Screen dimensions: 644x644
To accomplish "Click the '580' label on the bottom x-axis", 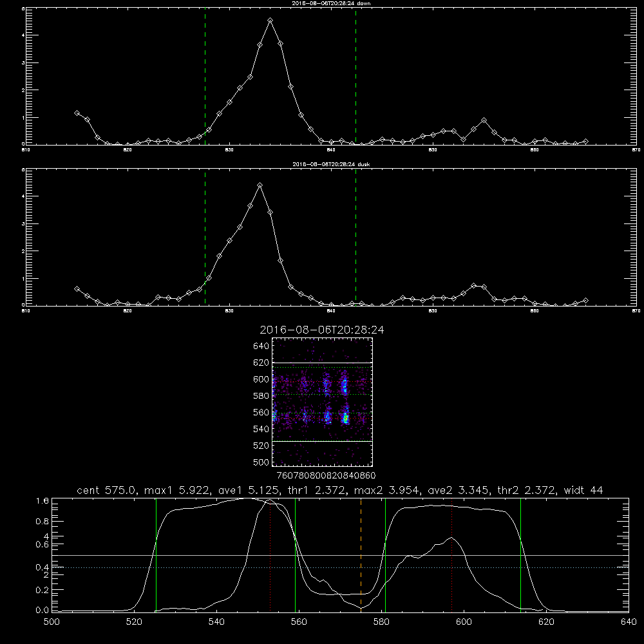I will click(381, 622).
